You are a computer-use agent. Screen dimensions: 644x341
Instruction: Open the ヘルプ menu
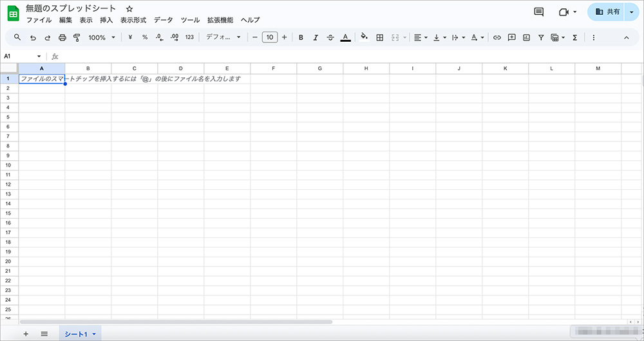[250, 20]
